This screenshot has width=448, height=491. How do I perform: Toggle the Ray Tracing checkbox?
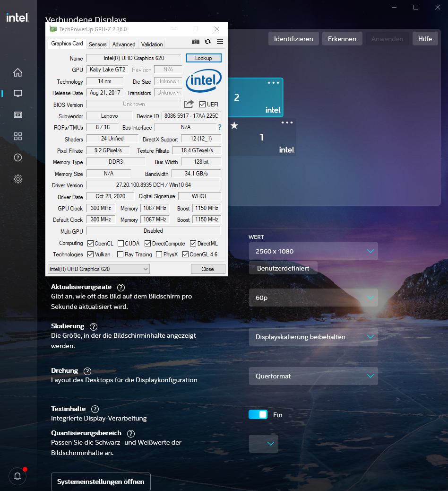coord(120,254)
